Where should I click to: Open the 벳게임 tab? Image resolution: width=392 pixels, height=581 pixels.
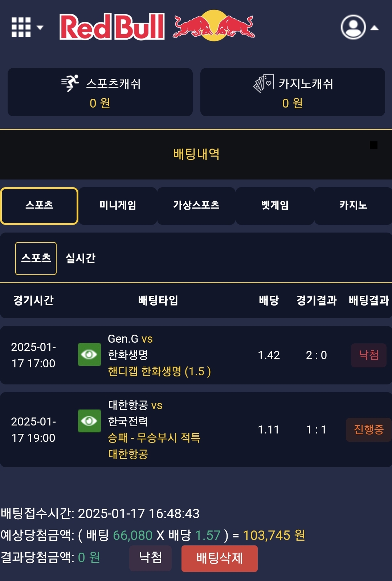click(275, 206)
